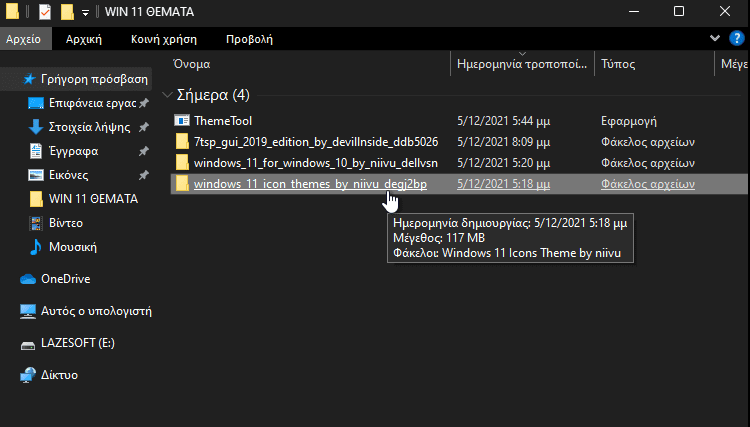Image resolution: width=750 pixels, height=427 pixels.
Task: Click the pin icon beside Έγγραφα
Action: click(x=143, y=151)
